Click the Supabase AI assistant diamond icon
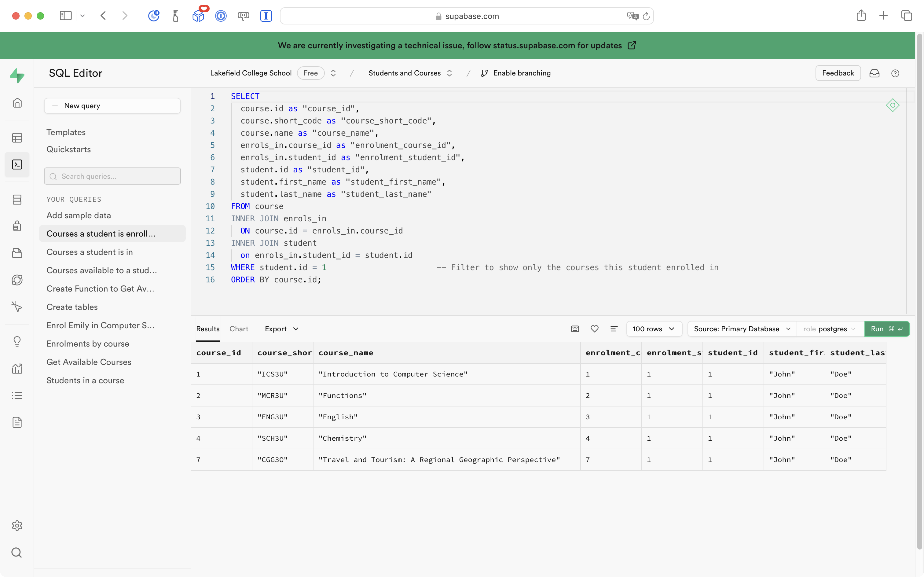 point(892,105)
